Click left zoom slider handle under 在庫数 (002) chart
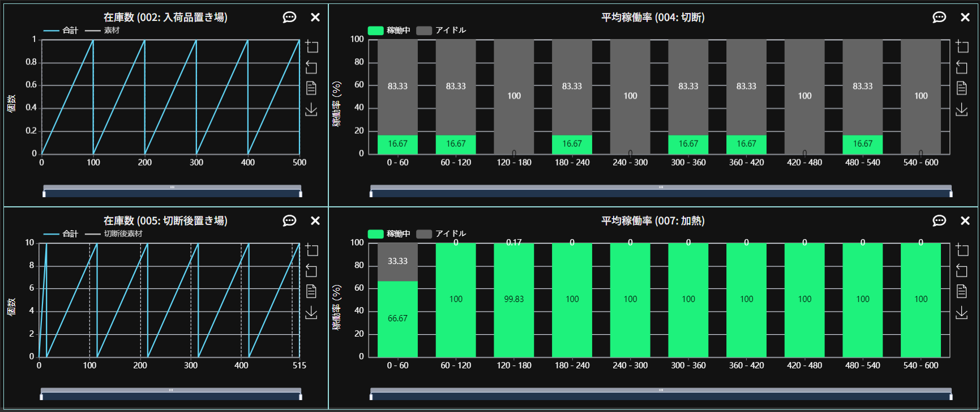Viewport: 980px width, 412px height. pos(44,194)
